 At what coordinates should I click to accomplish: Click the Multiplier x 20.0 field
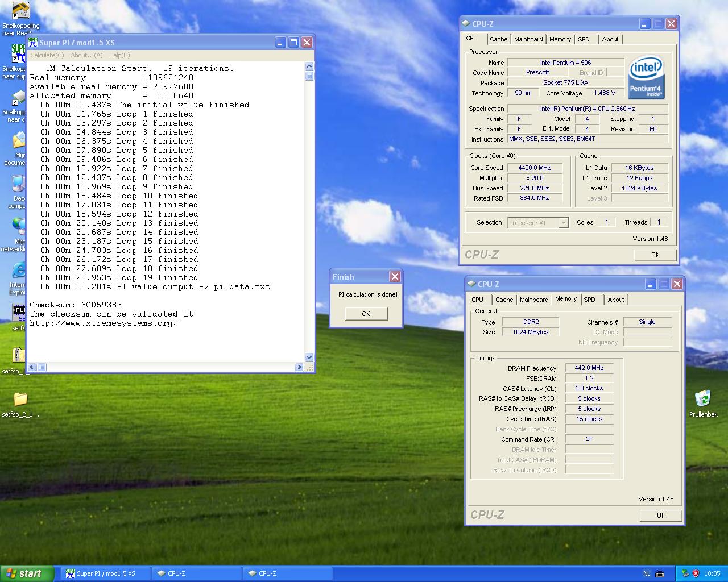[x=535, y=178]
